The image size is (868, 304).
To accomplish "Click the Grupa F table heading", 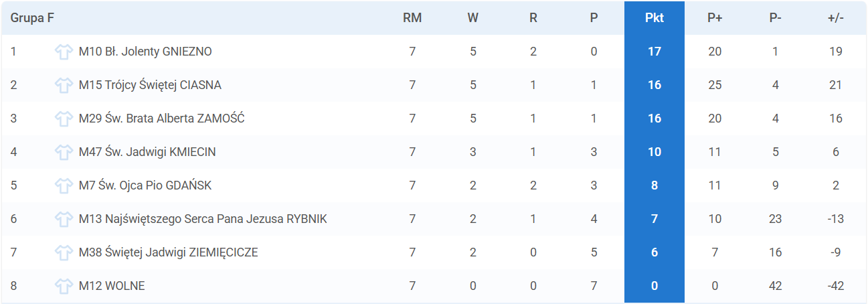I will pos(32,18).
